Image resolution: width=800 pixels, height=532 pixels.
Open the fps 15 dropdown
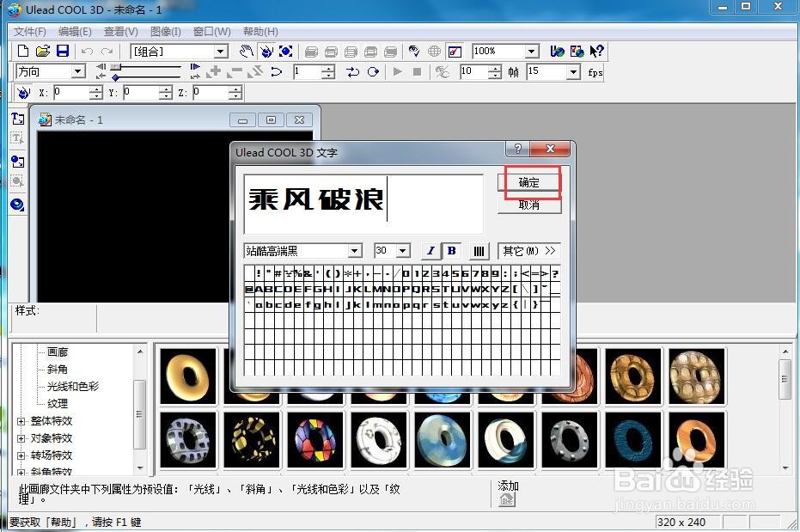tap(573, 71)
